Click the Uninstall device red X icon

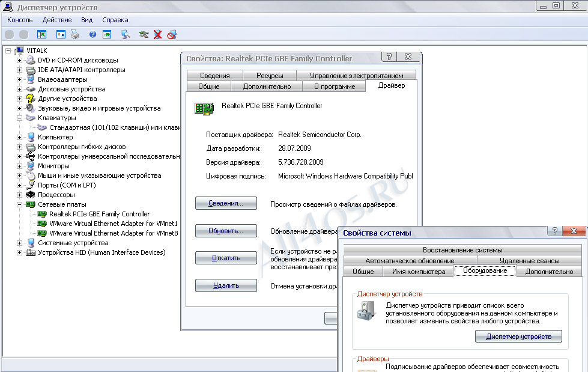pyautogui.click(x=158, y=35)
